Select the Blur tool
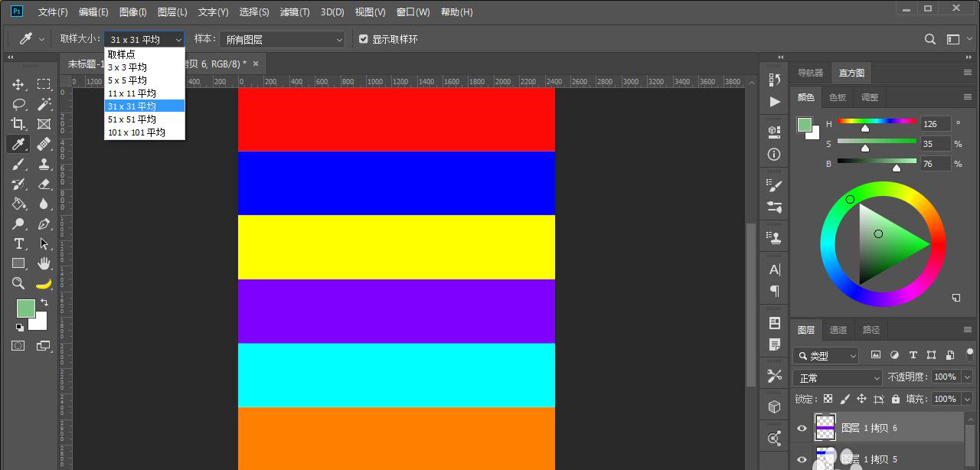Viewport: 980px width, 470px height. pyautogui.click(x=44, y=204)
